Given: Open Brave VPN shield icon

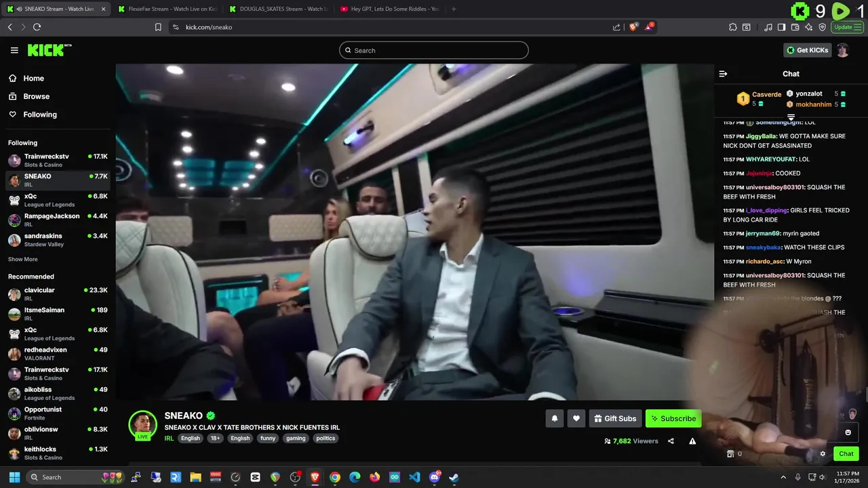Looking at the screenshot, I should (x=823, y=27).
